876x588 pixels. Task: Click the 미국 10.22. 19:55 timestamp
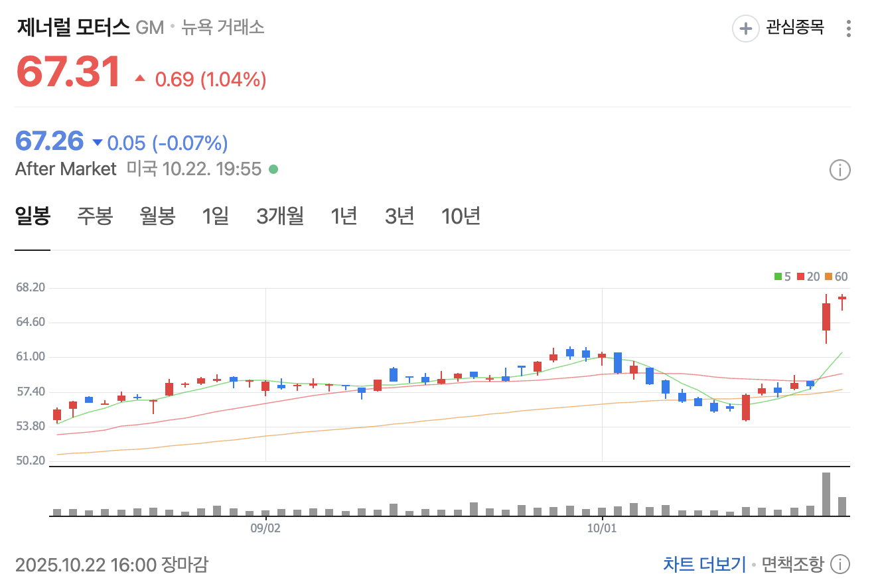[194, 169]
